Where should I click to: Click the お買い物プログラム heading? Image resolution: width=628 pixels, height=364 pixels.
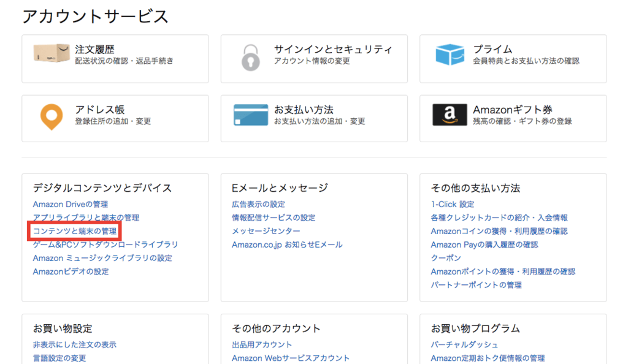tap(475, 328)
